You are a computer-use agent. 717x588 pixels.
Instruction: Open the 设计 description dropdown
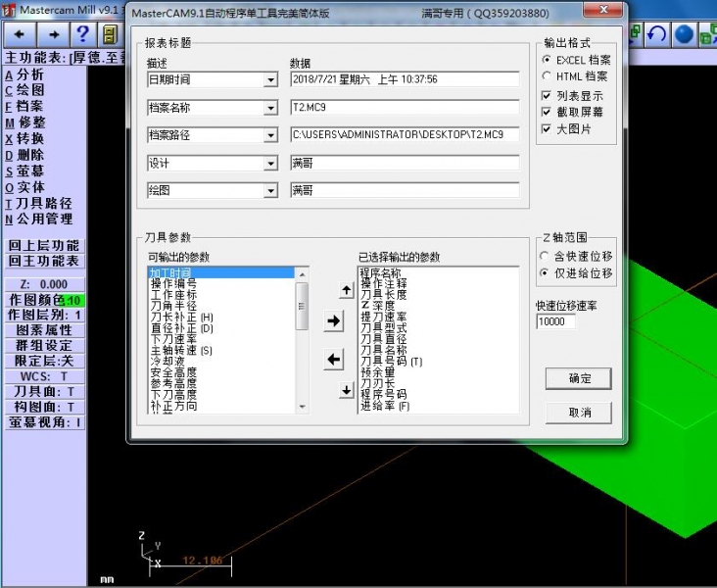pos(270,164)
